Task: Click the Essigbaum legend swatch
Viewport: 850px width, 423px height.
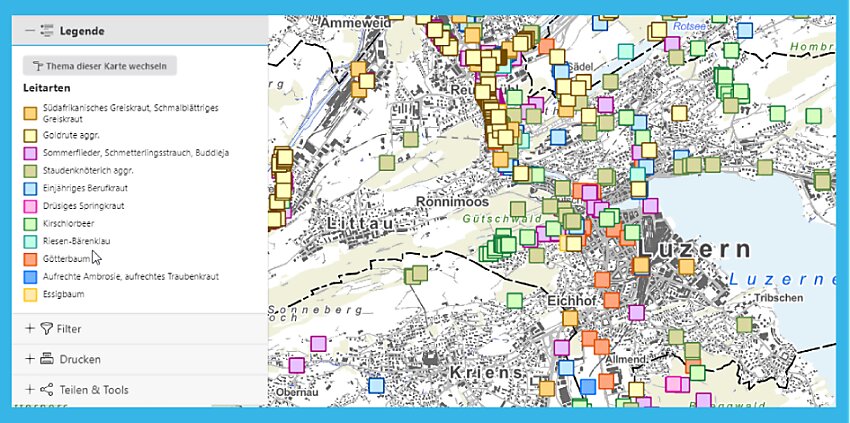Action: 30,294
